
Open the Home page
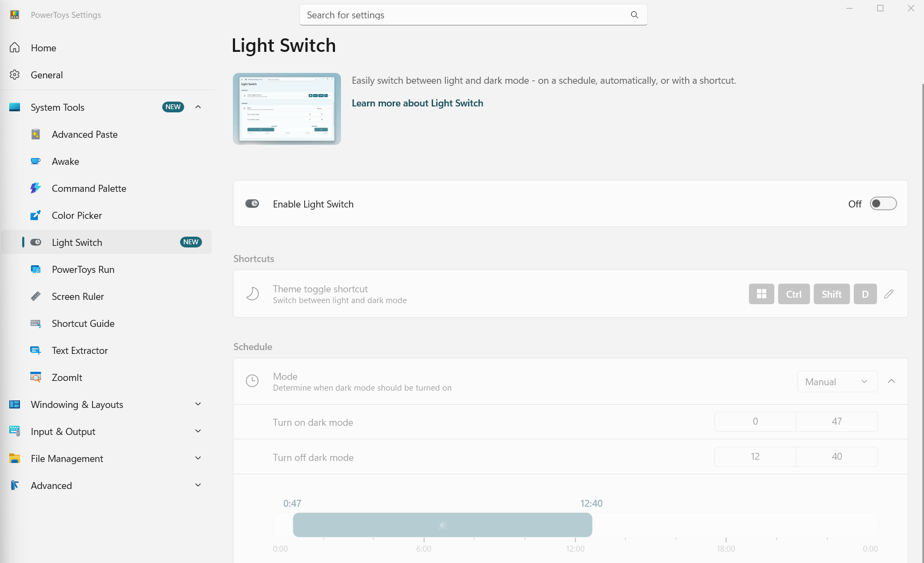tap(107, 48)
